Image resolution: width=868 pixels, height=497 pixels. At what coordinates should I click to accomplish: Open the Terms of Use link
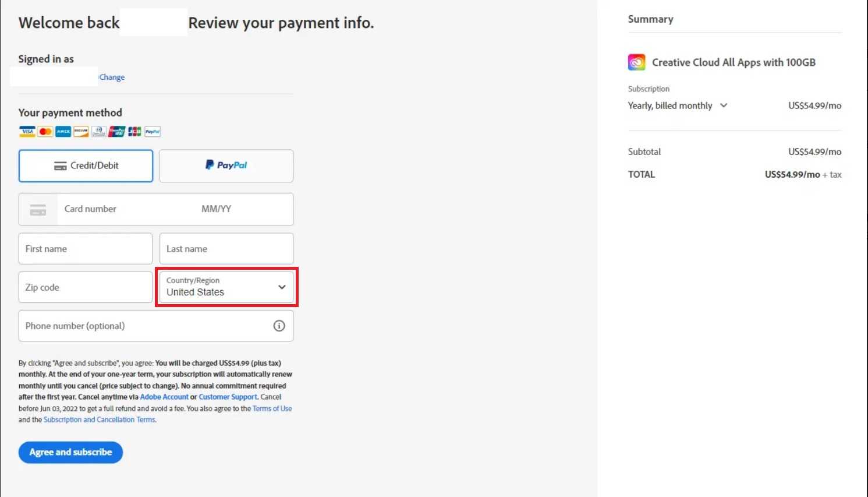pos(272,408)
